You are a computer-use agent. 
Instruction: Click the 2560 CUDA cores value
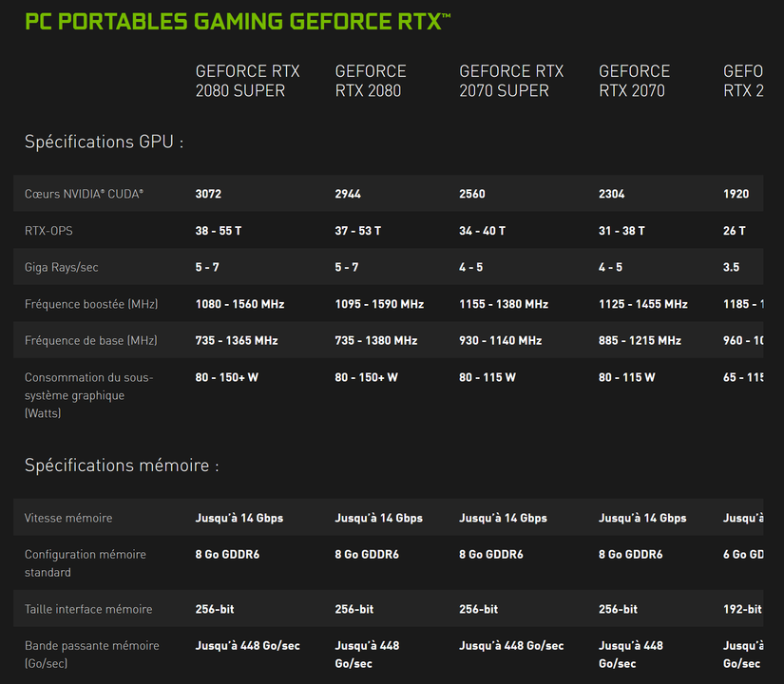[x=472, y=194]
